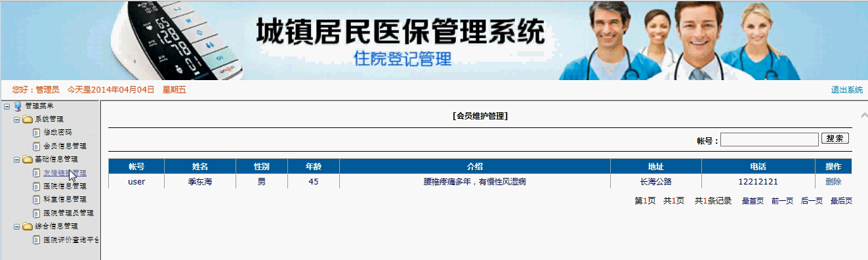Screen dimensions: 868x260
Task: Go to 后一页 in pagination
Action: (812, 201)
